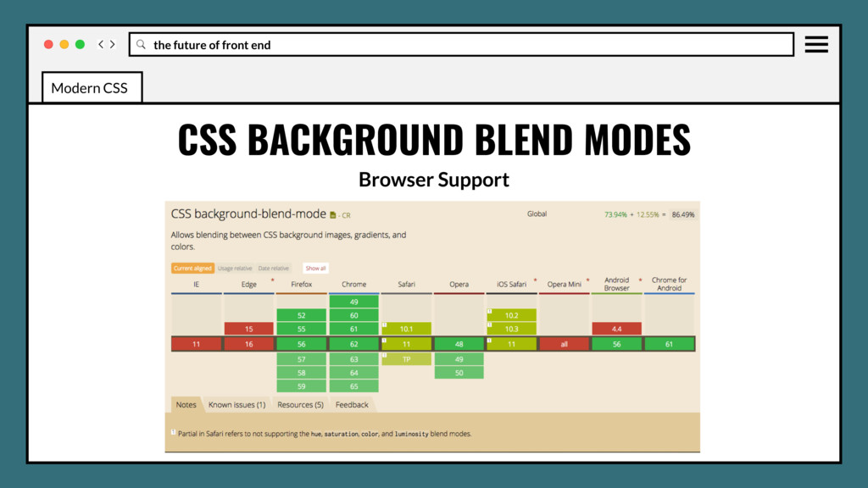Click the Chrome 62 current version cell

(353, 344)
